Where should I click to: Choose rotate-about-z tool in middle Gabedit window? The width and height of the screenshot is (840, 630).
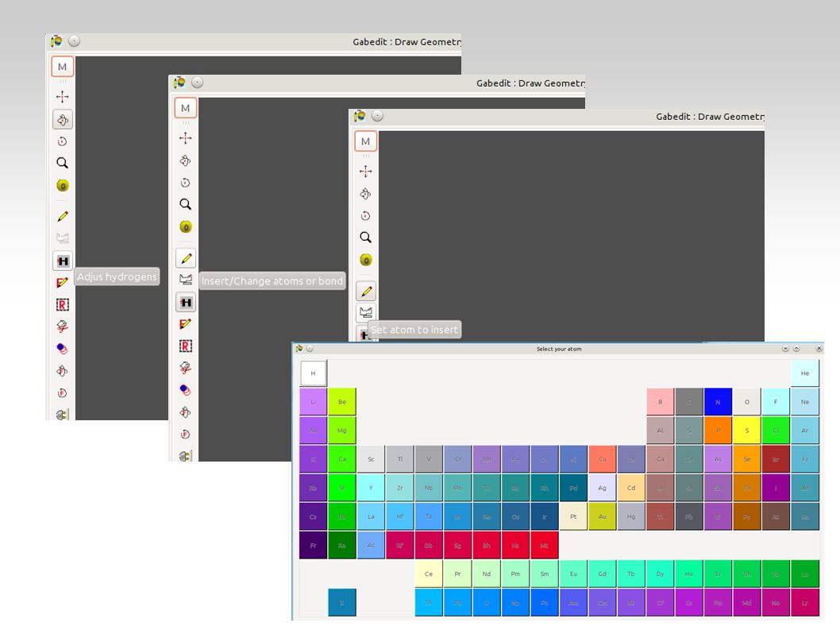click(x=185, y=183)
